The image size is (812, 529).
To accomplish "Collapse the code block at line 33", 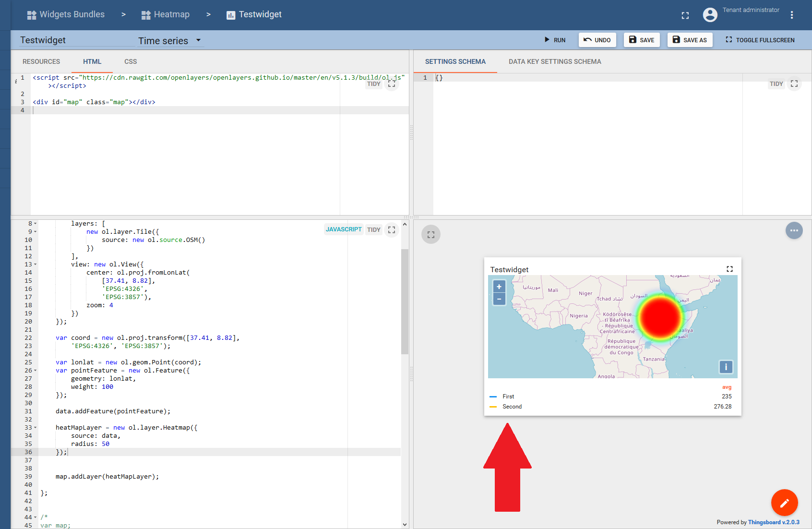I will tap(35, 427).
